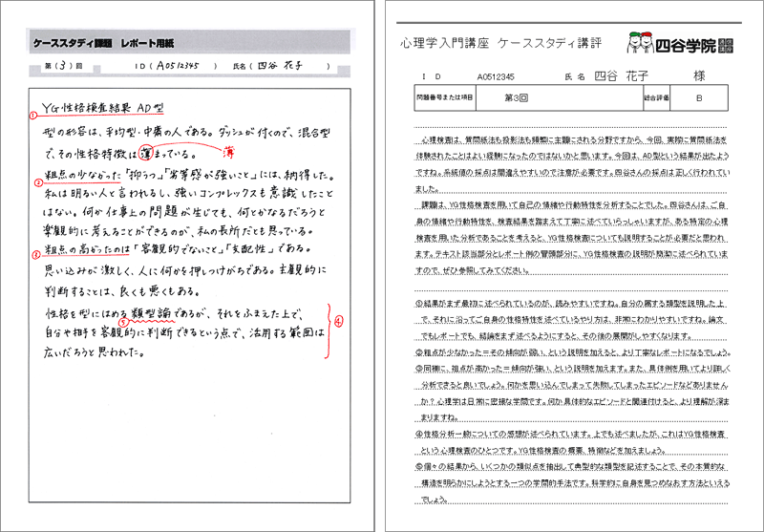The height and width of the screenshot is (532, 764).
Task: Click the heading YG性格検査結果 AD型
Action: pos(103,108)
